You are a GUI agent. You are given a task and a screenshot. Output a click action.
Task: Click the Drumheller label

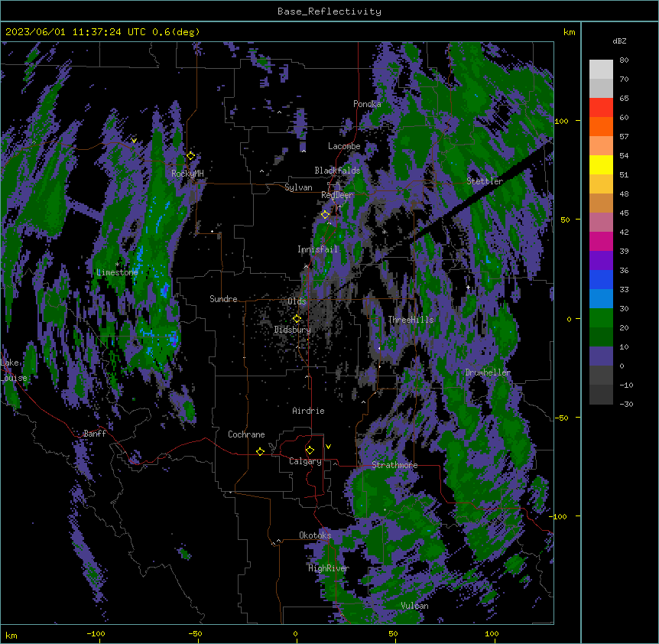[488, 372]
